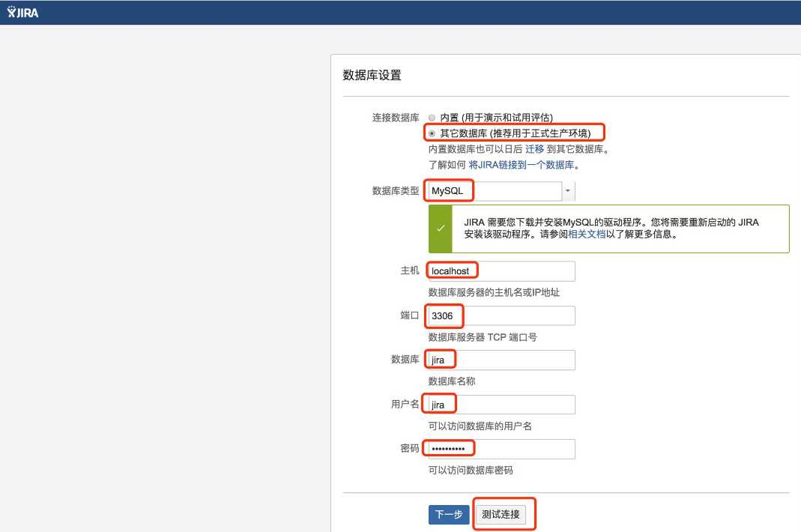Click 数据库服务器 TCP 端口号 hint text
This screenshot has height=532, width=801.
[x=483, y=337]
